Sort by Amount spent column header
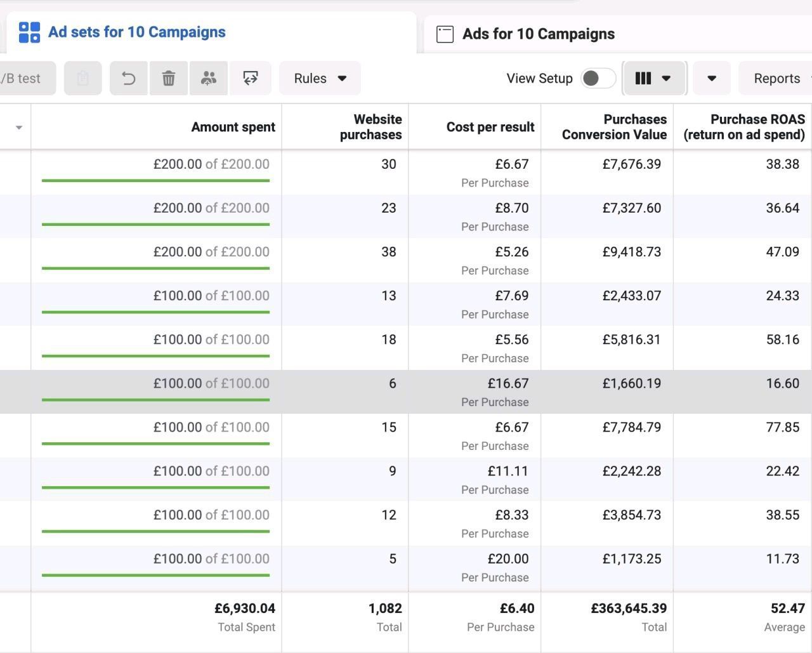The image size is (812, 653). coord(233,127)
